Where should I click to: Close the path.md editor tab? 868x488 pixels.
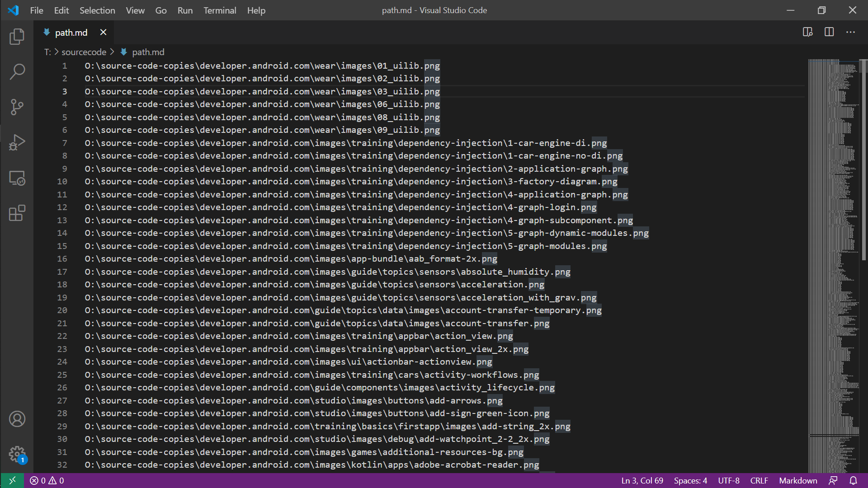(103, 32)
